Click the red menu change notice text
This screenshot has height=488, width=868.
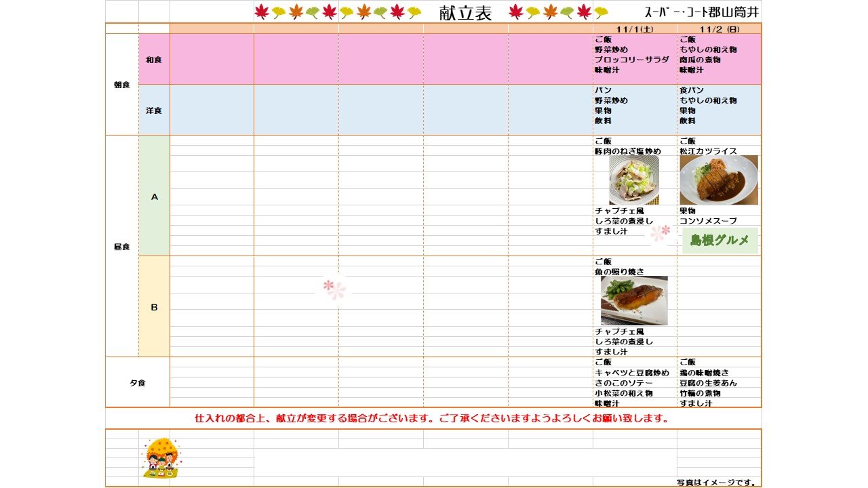tap(432, 418)
